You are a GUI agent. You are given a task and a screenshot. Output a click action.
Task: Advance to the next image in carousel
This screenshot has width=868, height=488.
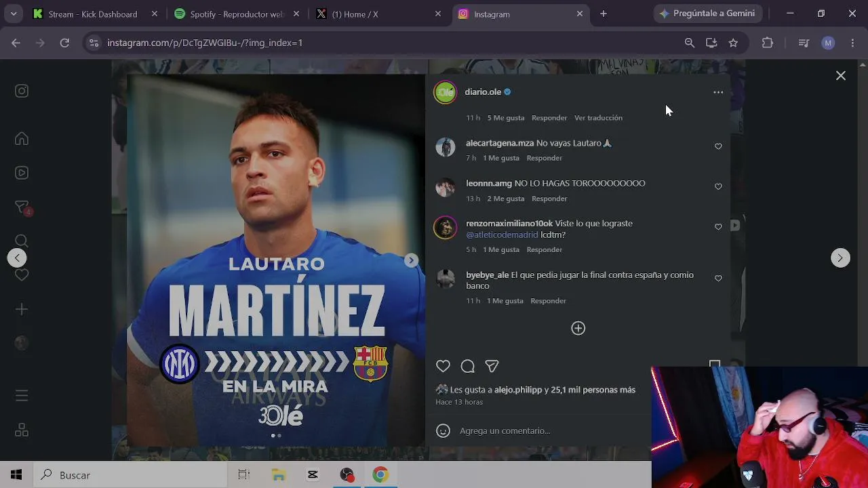pyautogui.click(x=411, y=260)
